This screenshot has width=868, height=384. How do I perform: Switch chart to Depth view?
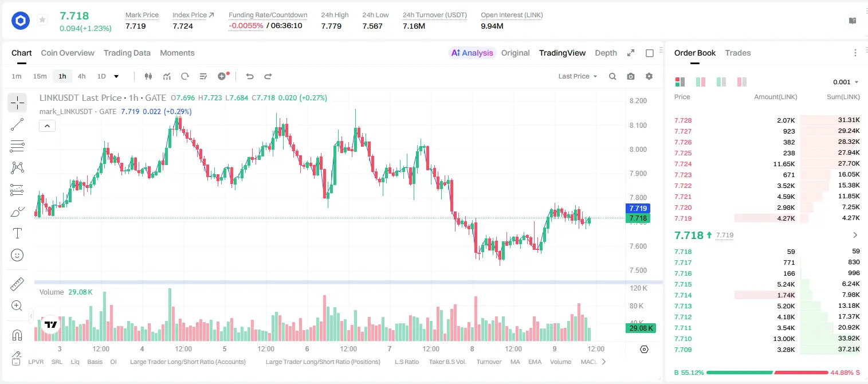click(606, 53)
